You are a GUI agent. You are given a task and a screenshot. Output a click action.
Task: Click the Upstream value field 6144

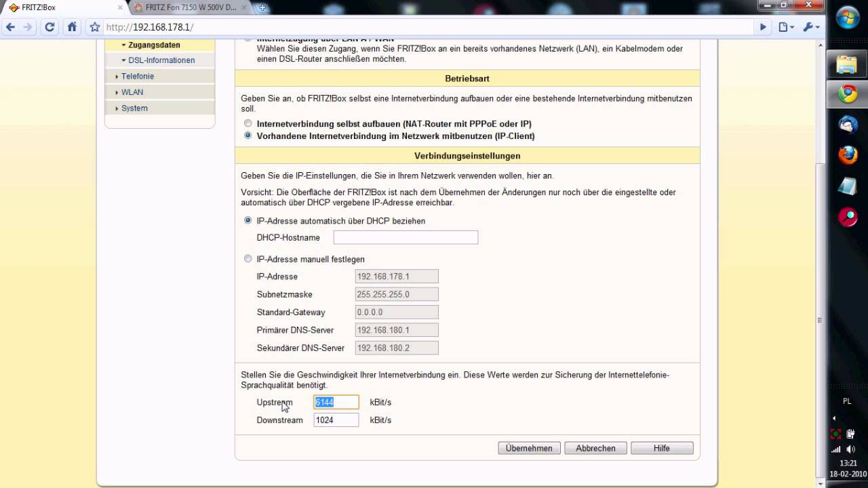point(336,402)
